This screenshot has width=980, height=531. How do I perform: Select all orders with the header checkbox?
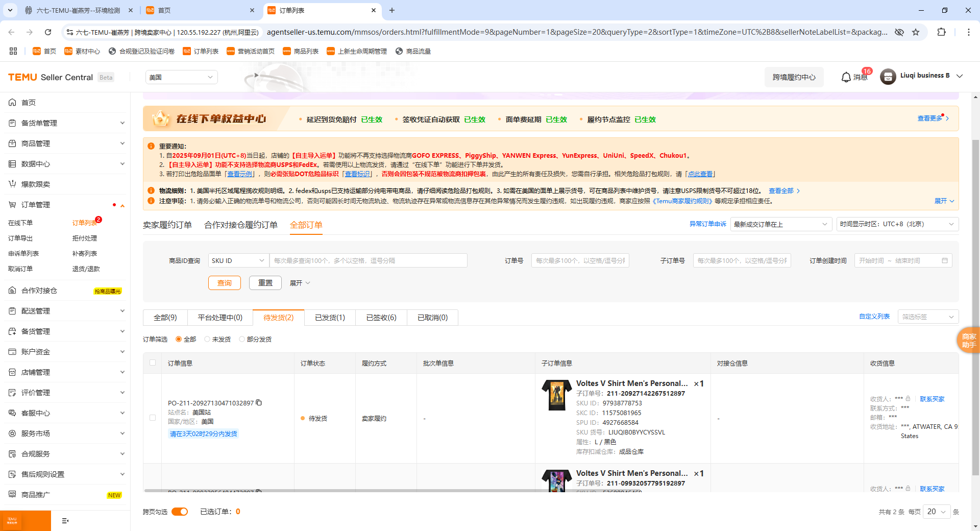click(x=153, y=363)
